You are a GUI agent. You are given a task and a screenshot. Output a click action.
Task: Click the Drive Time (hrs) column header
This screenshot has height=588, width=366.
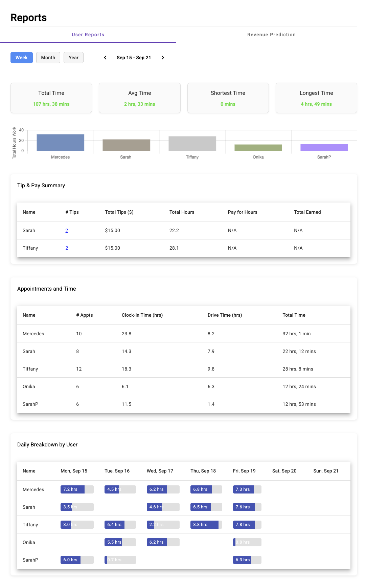(225, 315)
